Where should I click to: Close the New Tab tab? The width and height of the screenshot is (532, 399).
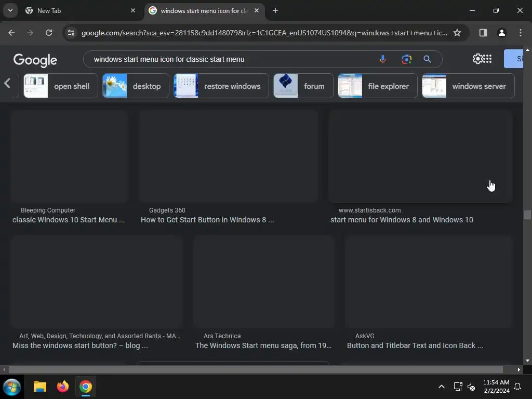coord(133,10)
